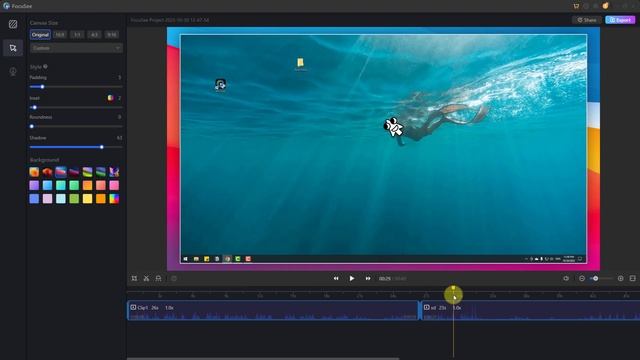Click the speed tool next to scissors
640x360 pixels.
158,278
